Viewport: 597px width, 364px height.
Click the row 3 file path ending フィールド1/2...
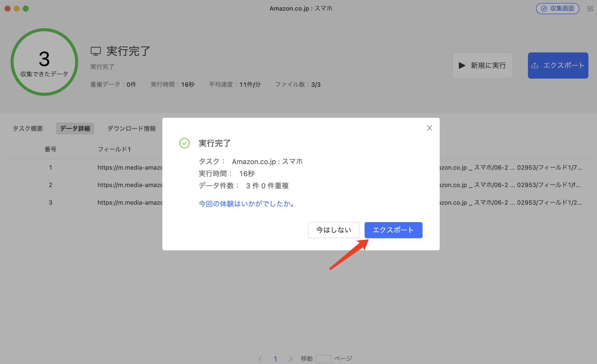tap(511, 202)
